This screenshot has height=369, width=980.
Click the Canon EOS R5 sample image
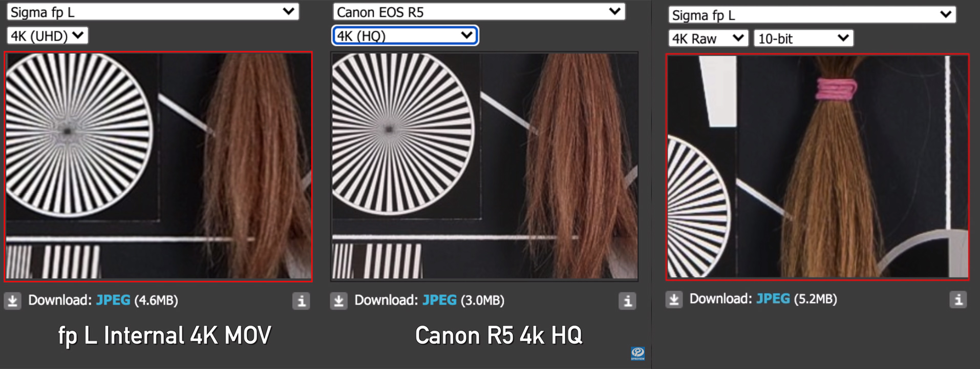pyautogui.click(x=484, y=167)
